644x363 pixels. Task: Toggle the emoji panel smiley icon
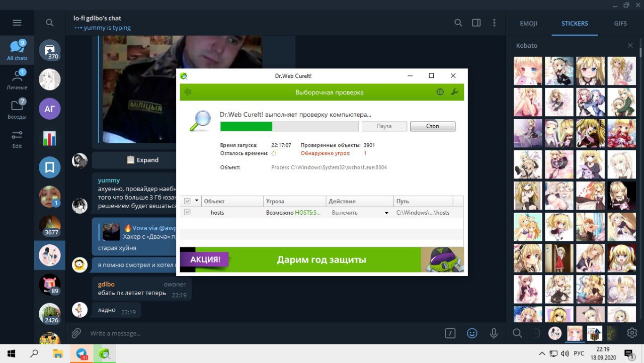472,333
